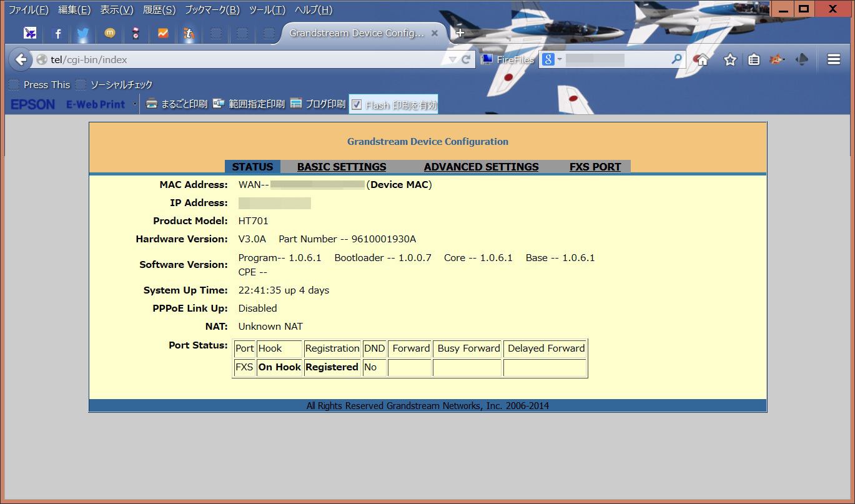Click the Home icon in the toolbar
This screenshot has height=504, width=855.
[703, 60]
